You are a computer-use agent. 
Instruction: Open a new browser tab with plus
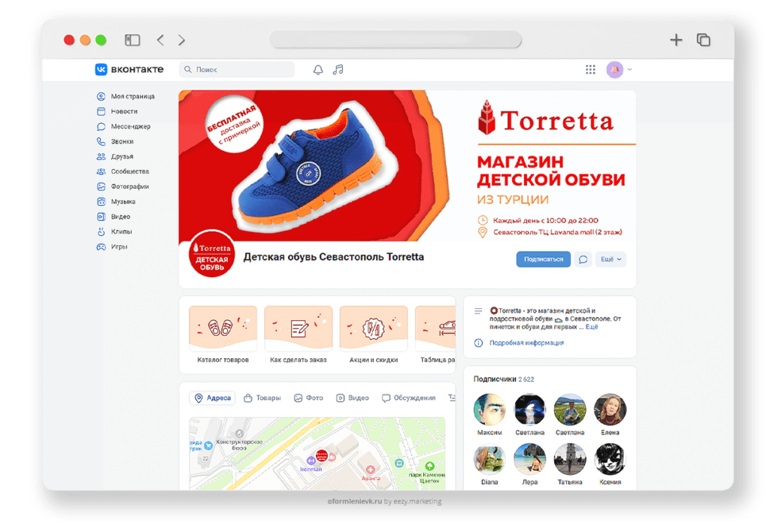pos(676,40)
